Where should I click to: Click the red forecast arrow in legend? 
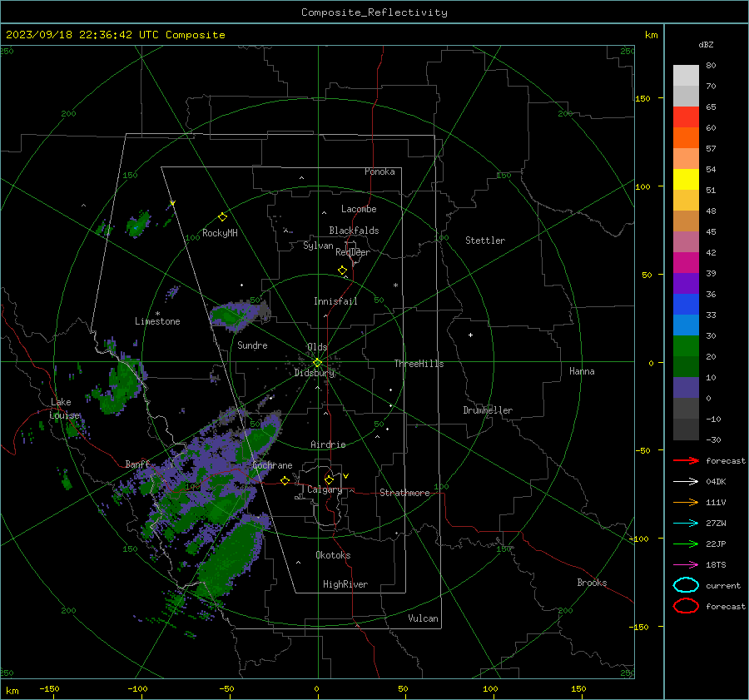click(x=686, y=460)
